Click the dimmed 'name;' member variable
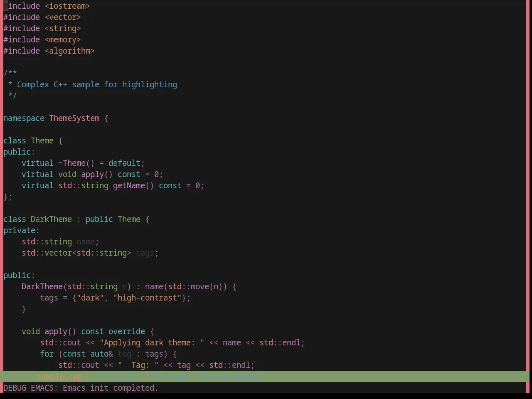Viewport: 532px width, 399px height. [88, 241]
